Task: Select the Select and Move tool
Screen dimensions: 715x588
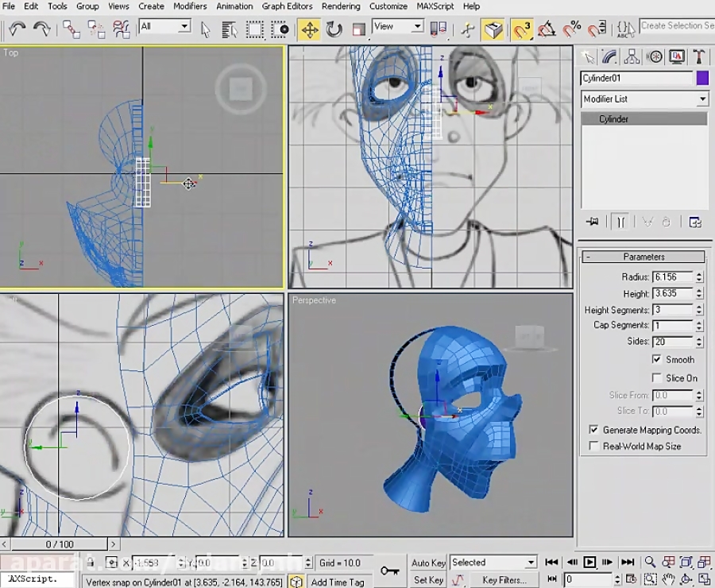Action: [x=310, y=27]
